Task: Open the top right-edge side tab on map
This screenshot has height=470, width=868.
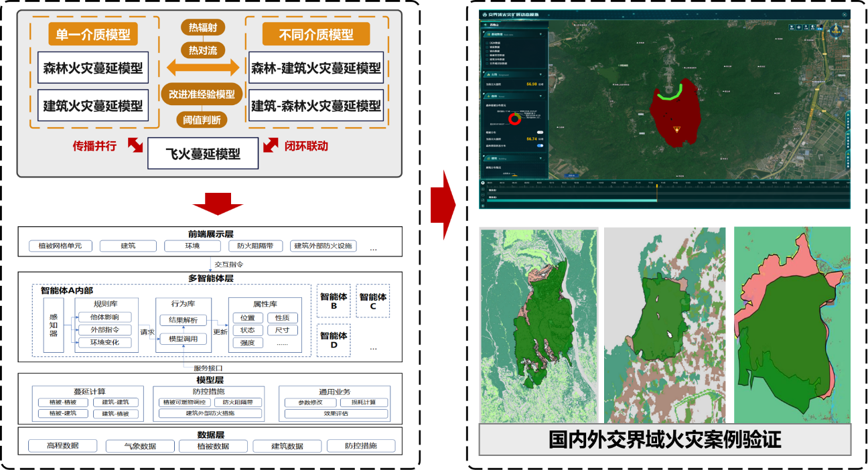Action: click(848, 122)
